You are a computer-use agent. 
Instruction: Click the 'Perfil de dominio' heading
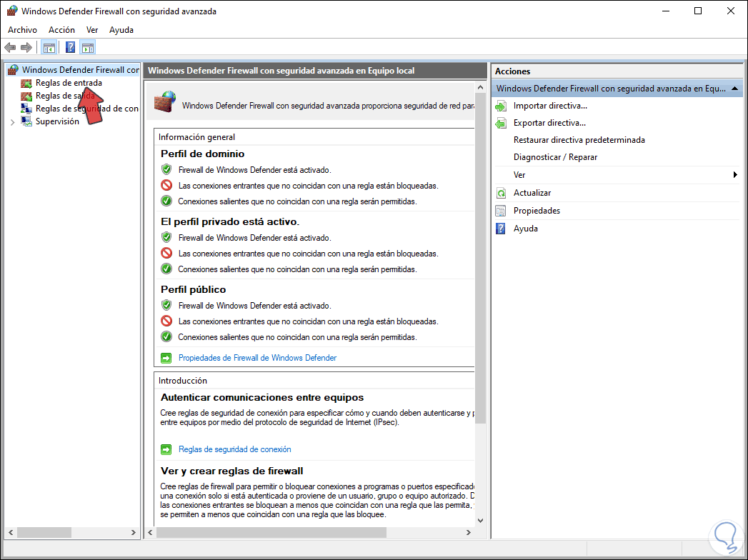pos(202,154)
